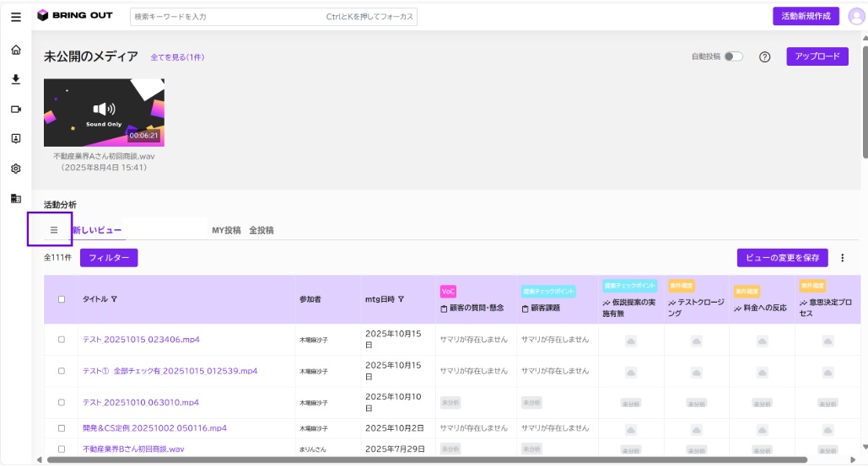Image resolution: width=868 pixels, height=467 pixels.
Task: Open the Sound Only media thumbnail
Action: click(x=104, y=112)
